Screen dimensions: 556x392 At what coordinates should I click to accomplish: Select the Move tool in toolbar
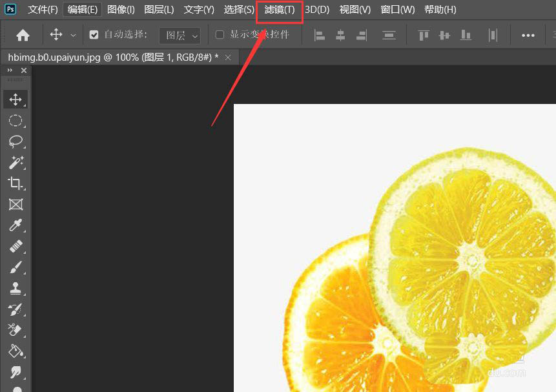15,99
